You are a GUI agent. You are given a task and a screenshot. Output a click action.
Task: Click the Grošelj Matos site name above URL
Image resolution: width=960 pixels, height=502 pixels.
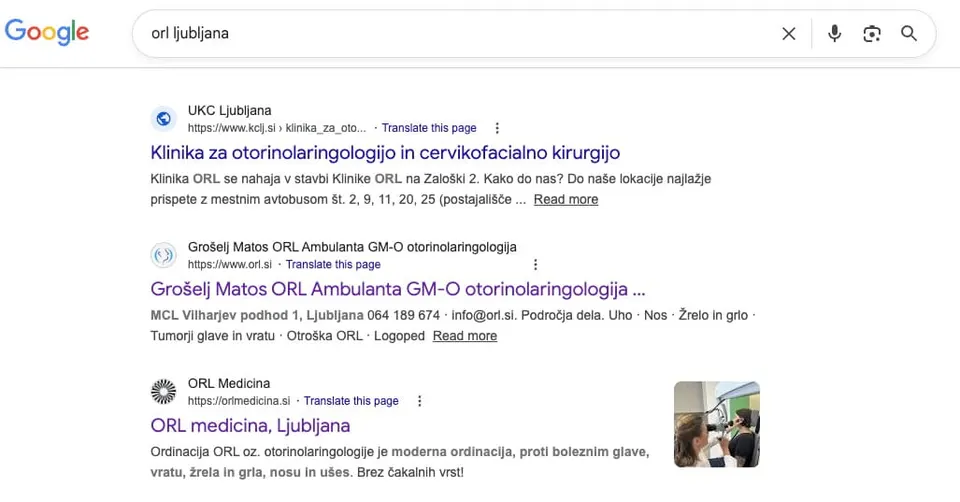click(x=352, y=247)
